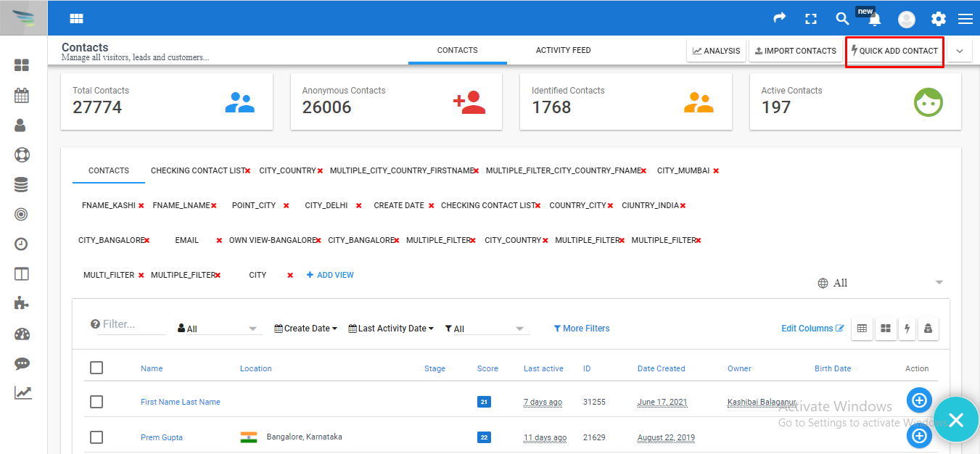Sort by Date Created column header

661,368
